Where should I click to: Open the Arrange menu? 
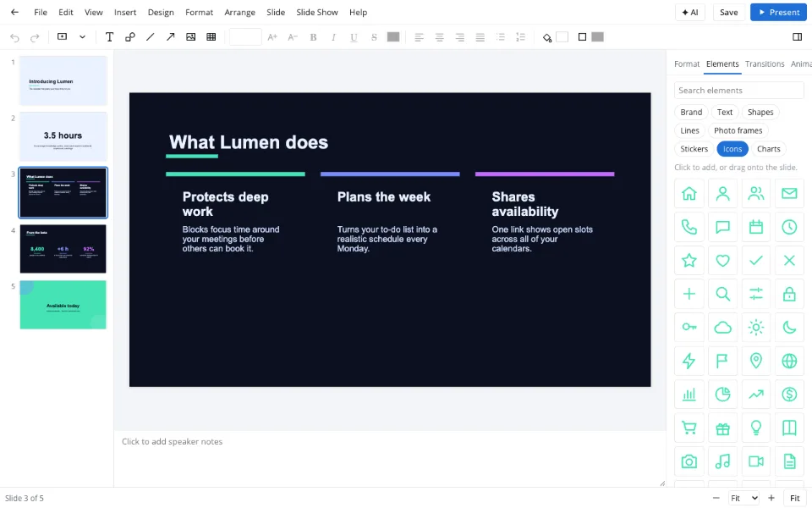pyautogui.click(x=239, y=12)
